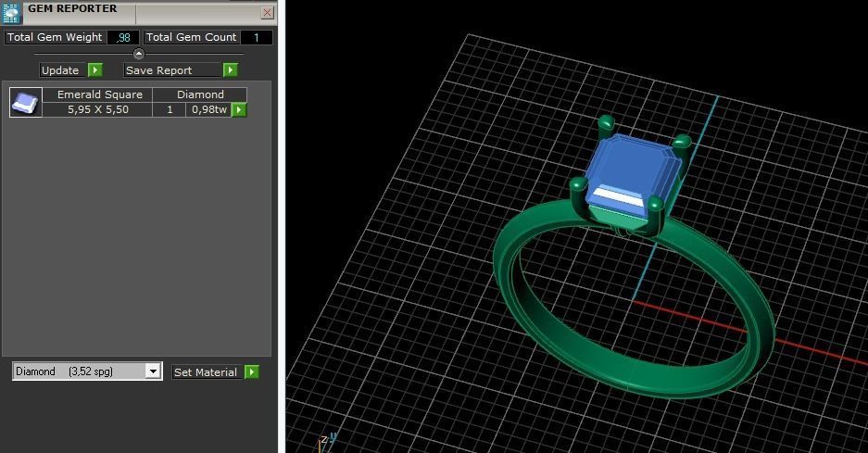Click the 0,98tw weight cell
This screenshot has width=868, height=453.
tap(208, 109)
